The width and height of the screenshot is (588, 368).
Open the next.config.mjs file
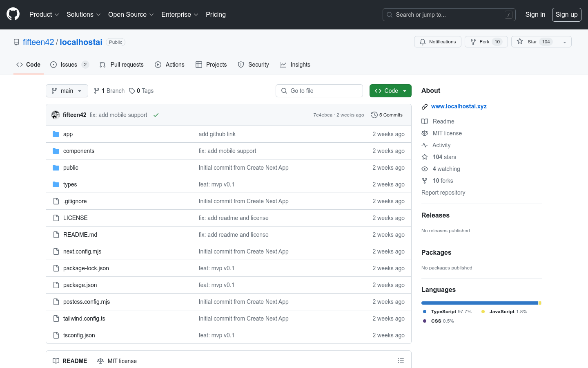tap(82, 251)
